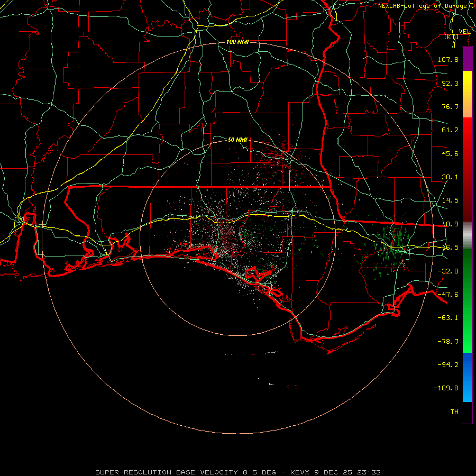This screenshot has height=476, width=476.
Task: Select the 30.1 legend value
Action: coord(450,177)
